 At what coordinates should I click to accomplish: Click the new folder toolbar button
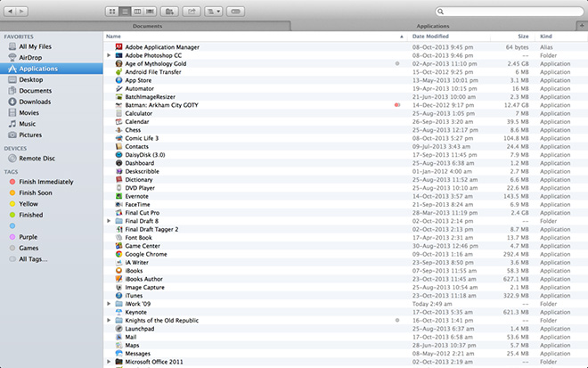(x=169, y=12)
